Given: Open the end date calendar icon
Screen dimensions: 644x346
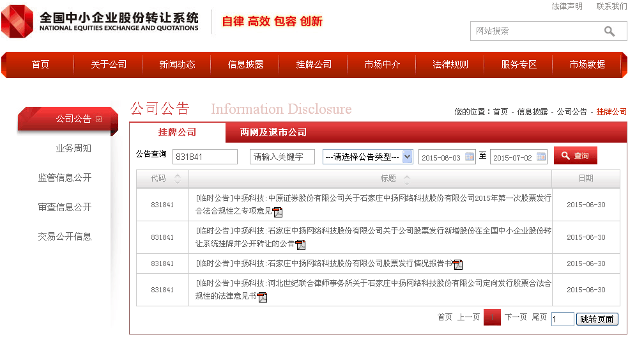Looking at the screenshot, I should (541, 157).
